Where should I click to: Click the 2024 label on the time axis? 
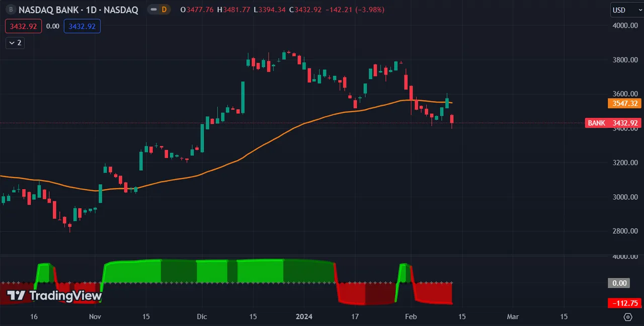tap(303, 316)
